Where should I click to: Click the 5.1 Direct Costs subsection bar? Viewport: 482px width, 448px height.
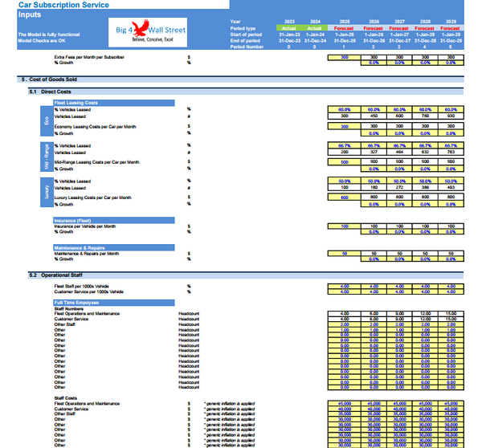point(241,92)
